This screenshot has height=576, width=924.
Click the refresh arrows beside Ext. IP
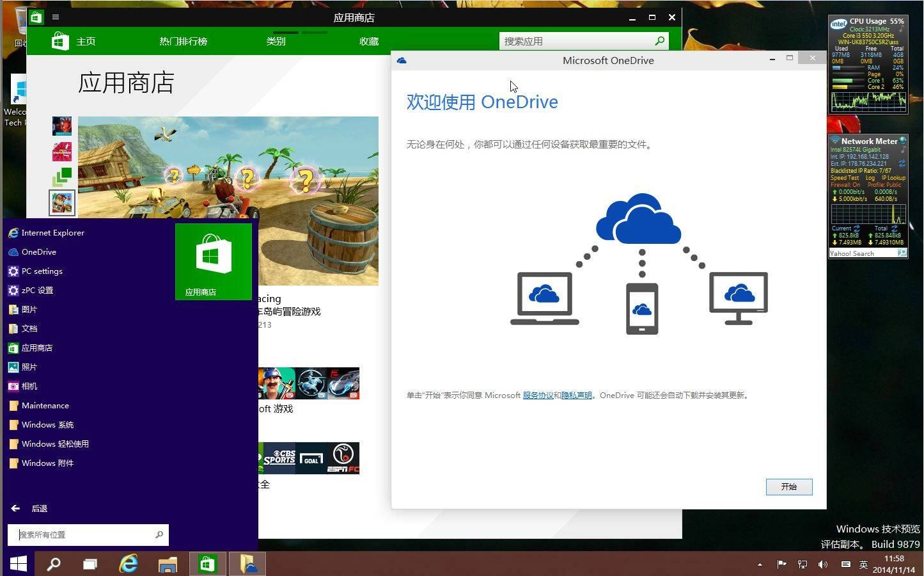pyautogui.click(x=902, y=163)
